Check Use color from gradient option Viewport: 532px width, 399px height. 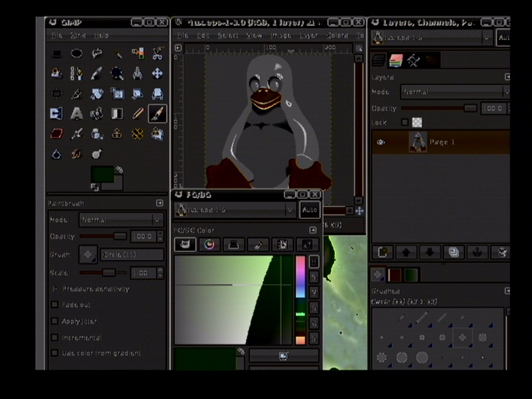click(54, 353)
